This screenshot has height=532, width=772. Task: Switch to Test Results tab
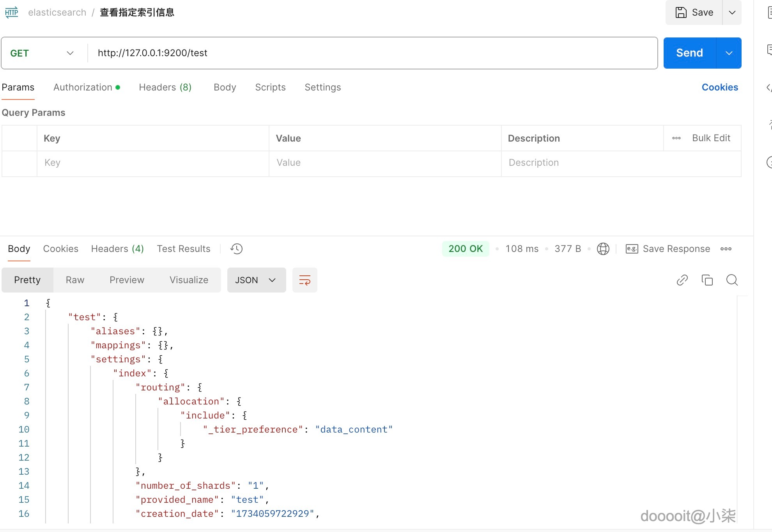(x=183, y=249)
